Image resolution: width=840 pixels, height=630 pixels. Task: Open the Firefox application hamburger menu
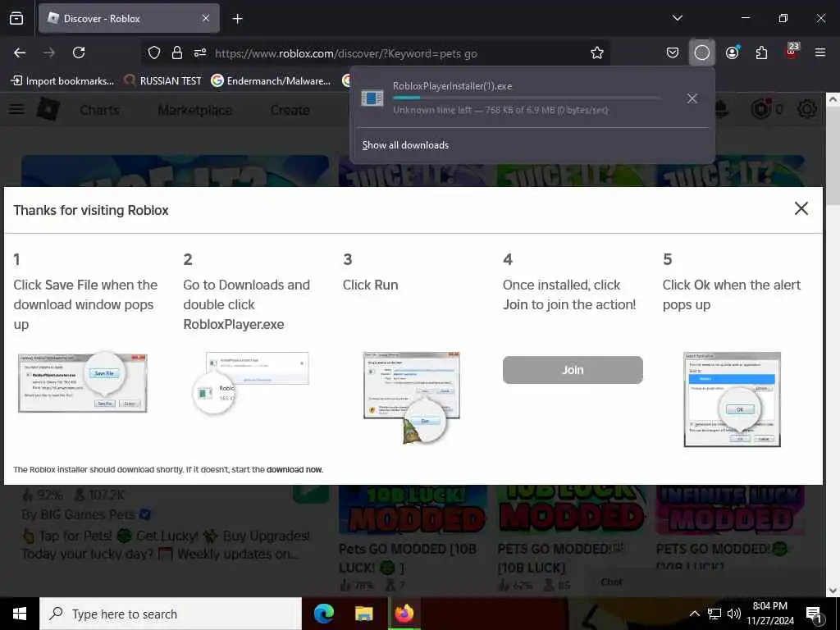coord(820,52)
